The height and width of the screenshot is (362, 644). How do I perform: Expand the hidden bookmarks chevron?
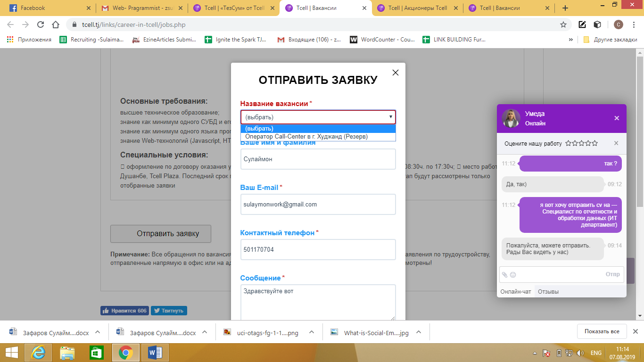[571, 40]
